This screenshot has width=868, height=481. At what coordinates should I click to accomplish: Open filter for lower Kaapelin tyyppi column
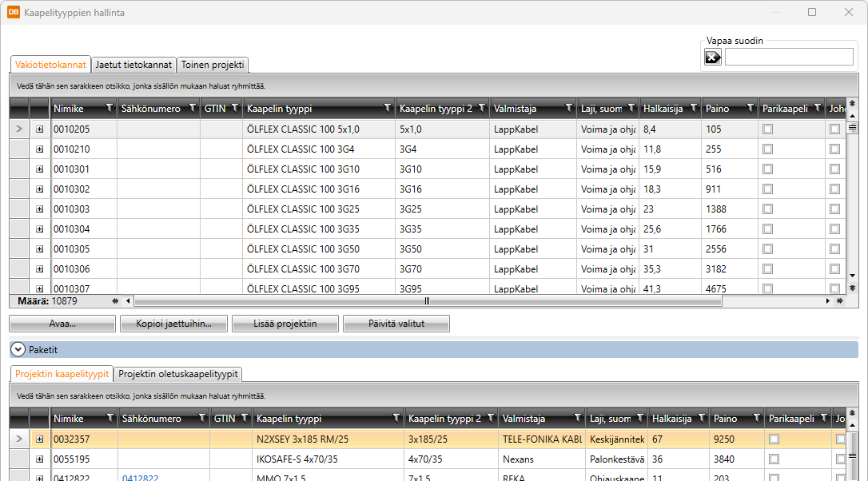coord(396,419)
